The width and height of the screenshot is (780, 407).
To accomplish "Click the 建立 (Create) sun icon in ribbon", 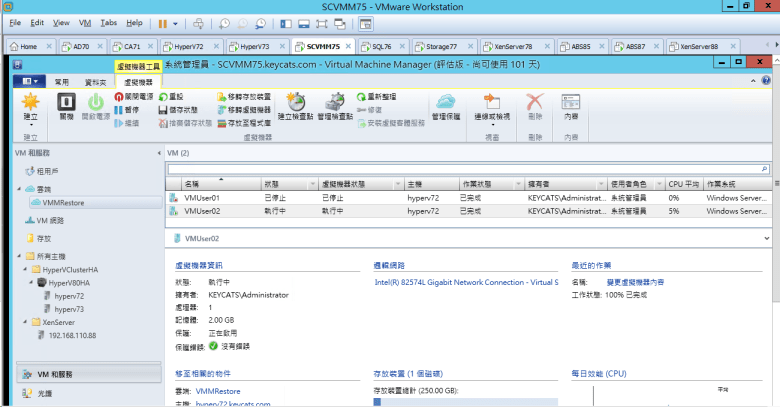I will tap(30, 102).
